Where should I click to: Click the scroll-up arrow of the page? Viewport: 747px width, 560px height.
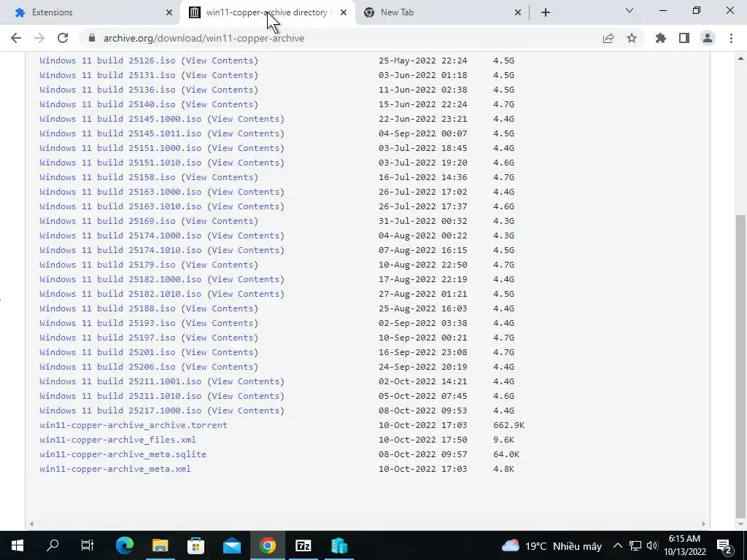coord(740,58)
